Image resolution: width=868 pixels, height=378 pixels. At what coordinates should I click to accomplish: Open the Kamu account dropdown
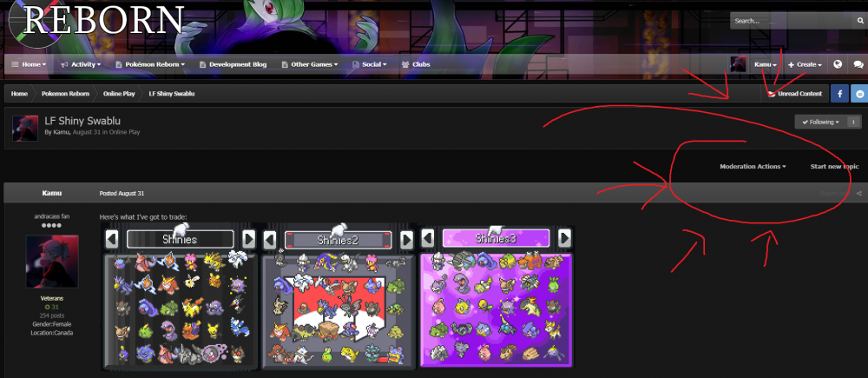(x=765, y=65)
